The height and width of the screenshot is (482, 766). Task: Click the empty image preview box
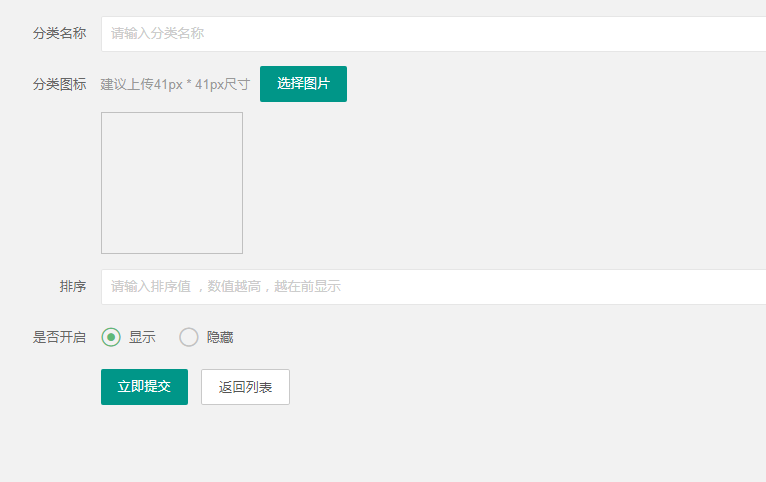pos(172,183)
